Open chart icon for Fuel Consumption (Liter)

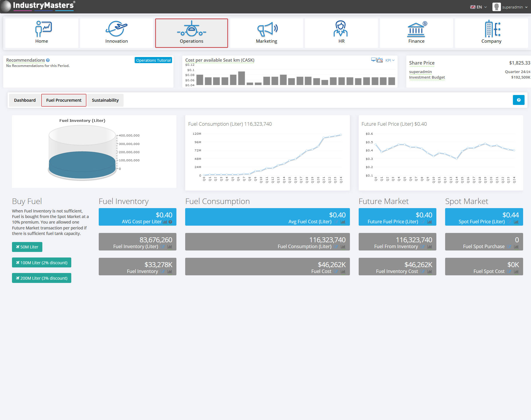[x=343, y=247]
